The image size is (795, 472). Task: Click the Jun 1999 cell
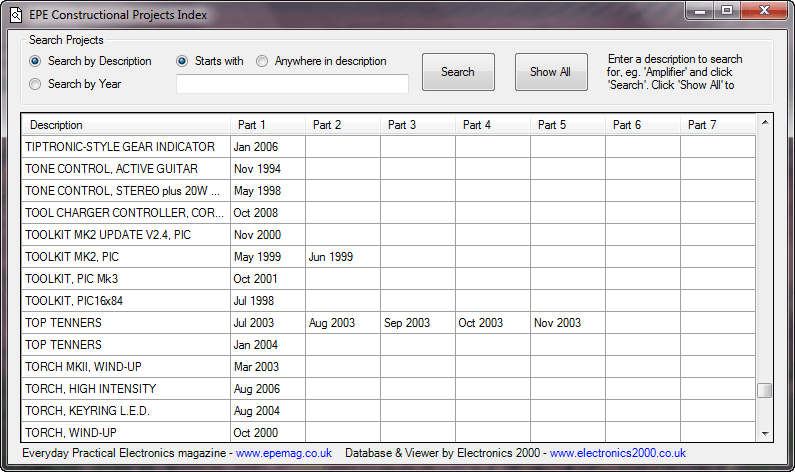(x=343, y=257)
